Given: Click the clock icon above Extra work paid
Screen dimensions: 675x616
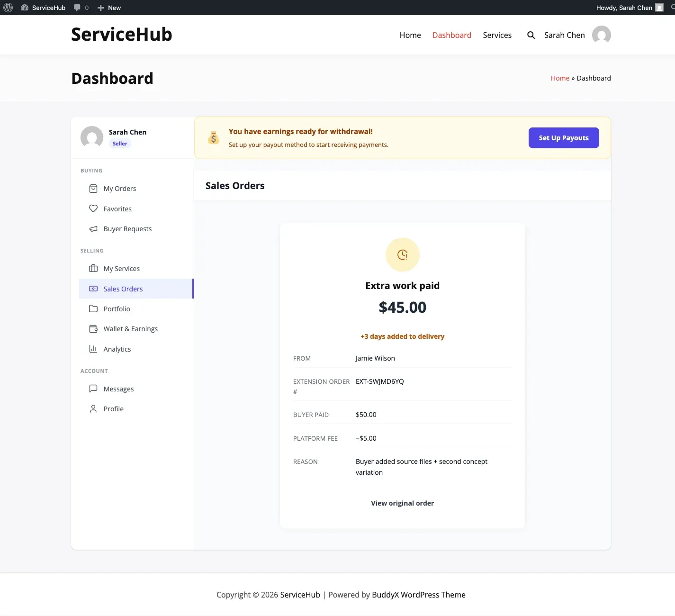Looking at the screenshot, I should 403,255.
